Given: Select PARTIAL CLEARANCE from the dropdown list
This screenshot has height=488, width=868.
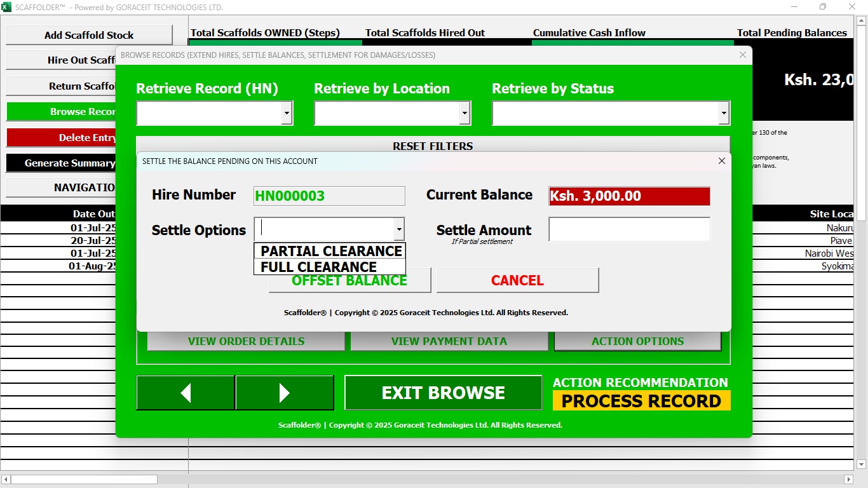Looking at the screenshot, I should pyautogui.click(x=330, y=251).
